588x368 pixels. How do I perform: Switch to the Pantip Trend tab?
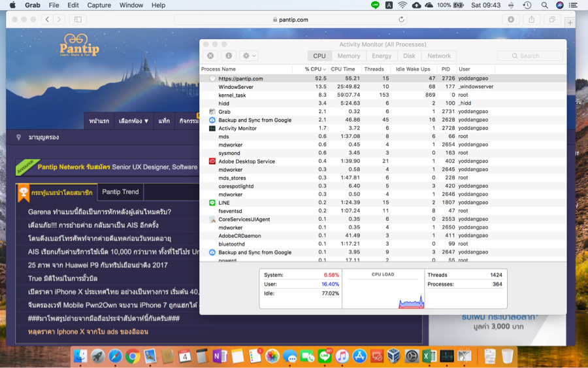120,192
